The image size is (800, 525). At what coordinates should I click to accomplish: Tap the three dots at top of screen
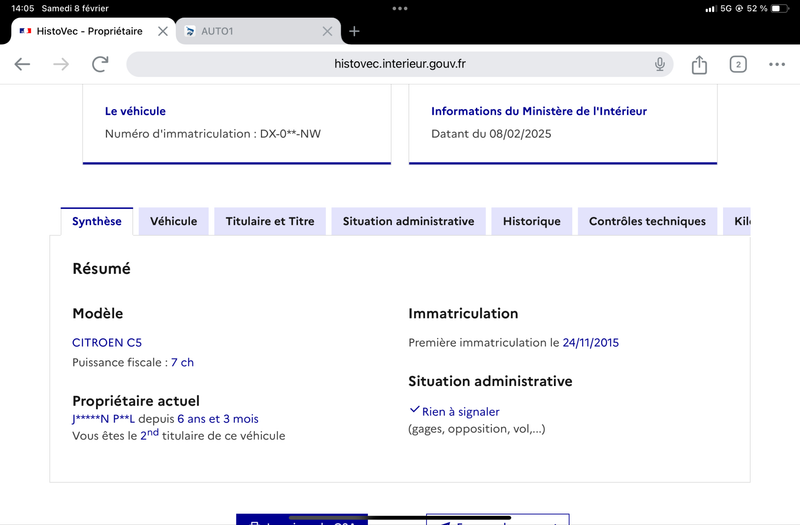pyautogui.click(x=400, y=8)
